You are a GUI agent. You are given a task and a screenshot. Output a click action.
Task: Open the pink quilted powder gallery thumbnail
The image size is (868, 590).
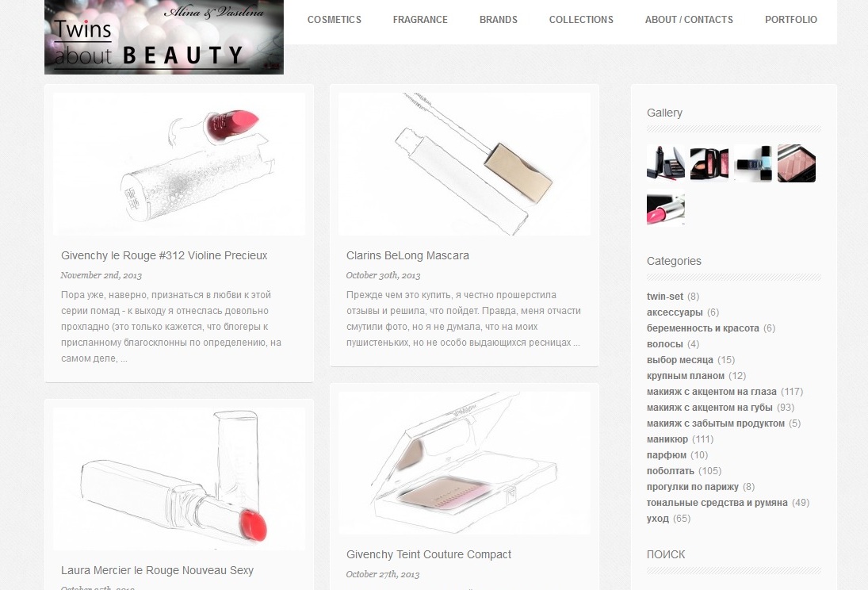tap(797, 163)
